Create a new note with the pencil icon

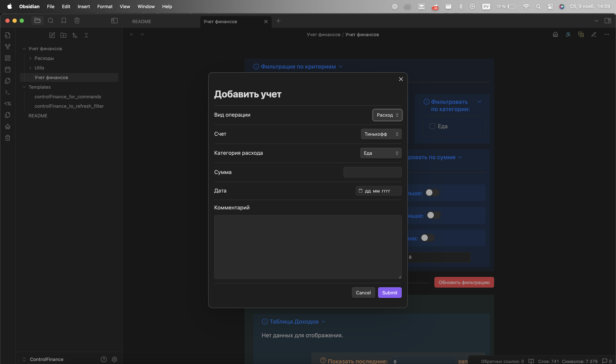[x=52, y=35]
